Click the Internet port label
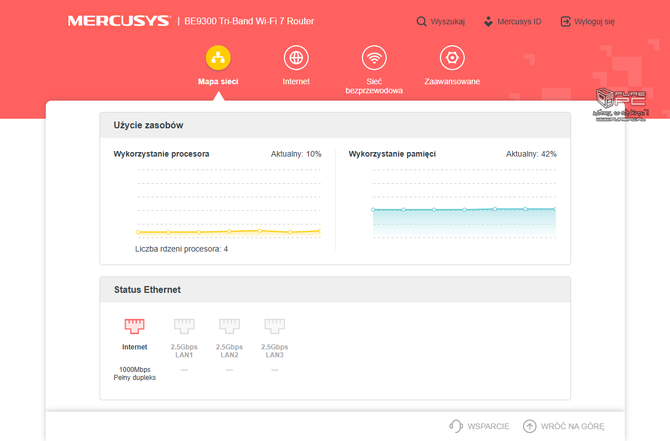The width and height of the screenshot is (670, 441). point(135,347)
